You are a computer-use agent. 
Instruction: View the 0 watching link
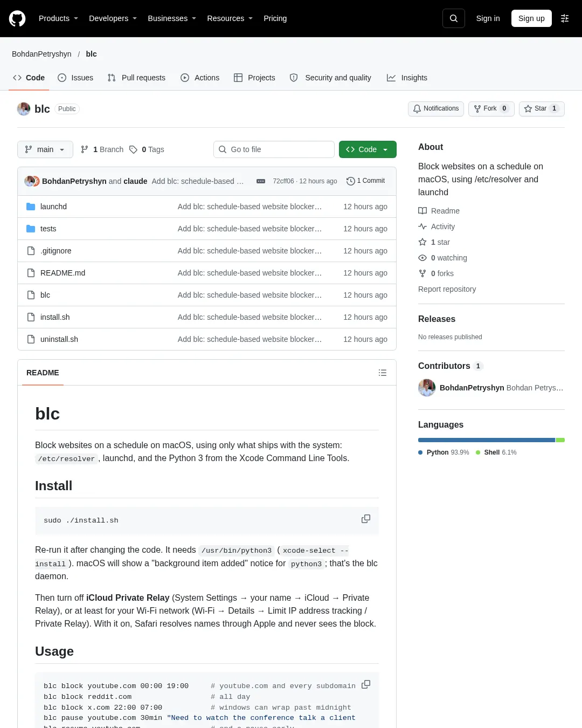pyautogui.click(x=443, y=258)
